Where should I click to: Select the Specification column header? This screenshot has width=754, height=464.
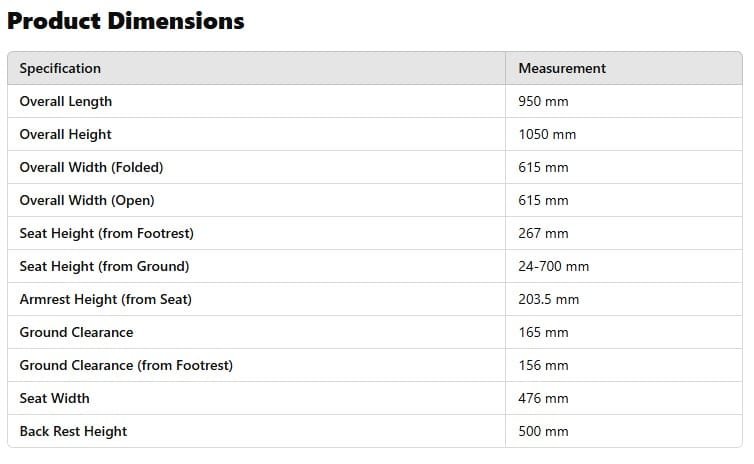[60, 69]
